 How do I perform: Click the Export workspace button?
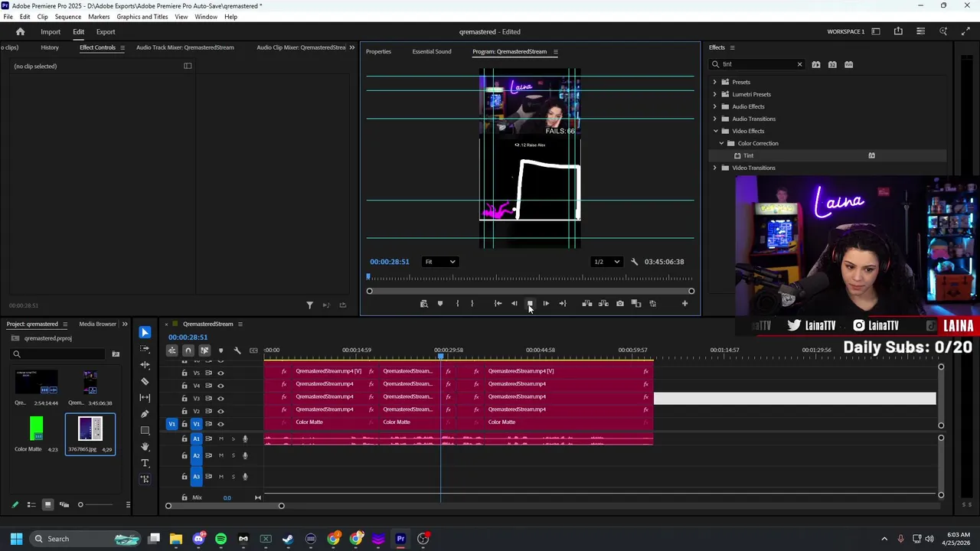(106, 31)
